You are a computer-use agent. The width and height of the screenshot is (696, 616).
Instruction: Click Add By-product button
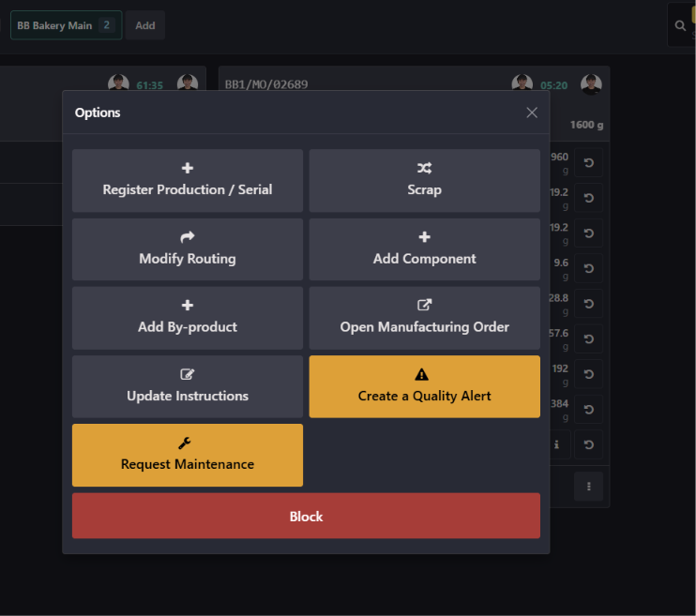coord(188,318)
